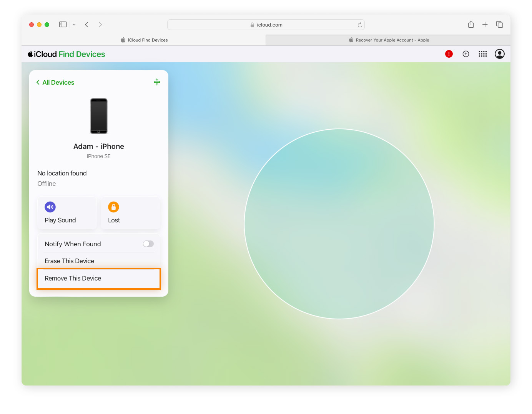Reload the page with the refresh icon
The height and width of the screenshot is (414, 532).
[360, 25]
